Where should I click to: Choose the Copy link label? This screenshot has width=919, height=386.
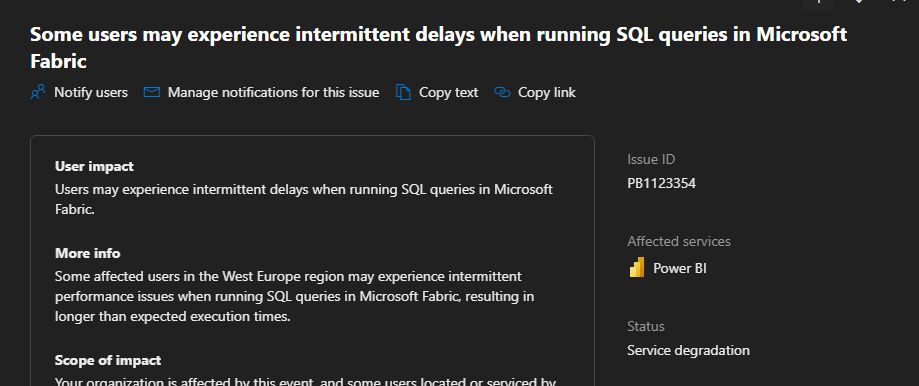(547, 93)
